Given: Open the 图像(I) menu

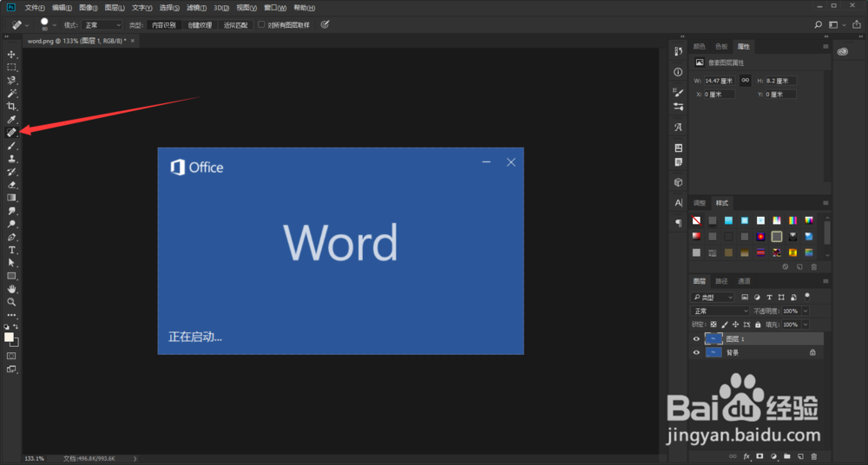Looking at the screenshot, I should coord(88,8).
